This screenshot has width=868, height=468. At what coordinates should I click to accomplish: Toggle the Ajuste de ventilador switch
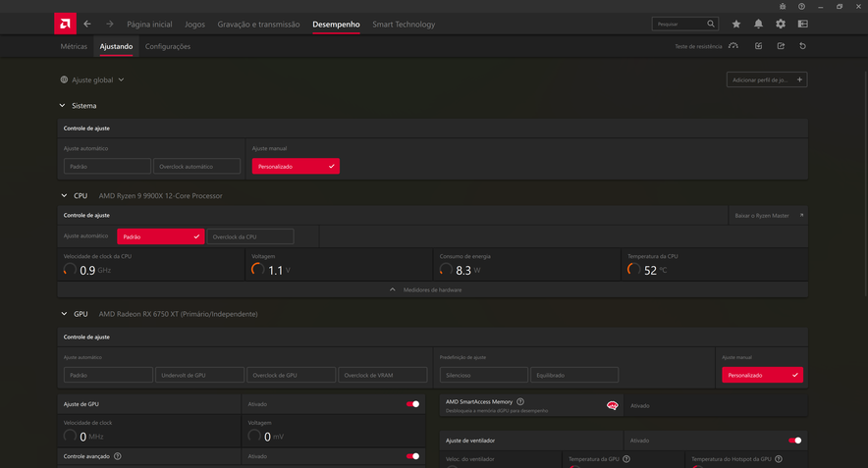click(x=795, y=441)
